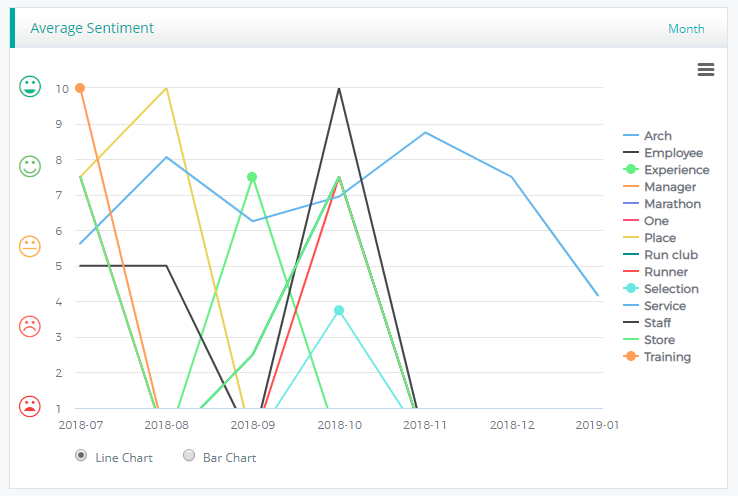Hide the Service legend series
Screen dimensions: 738x496
click(x=654, y=306)
